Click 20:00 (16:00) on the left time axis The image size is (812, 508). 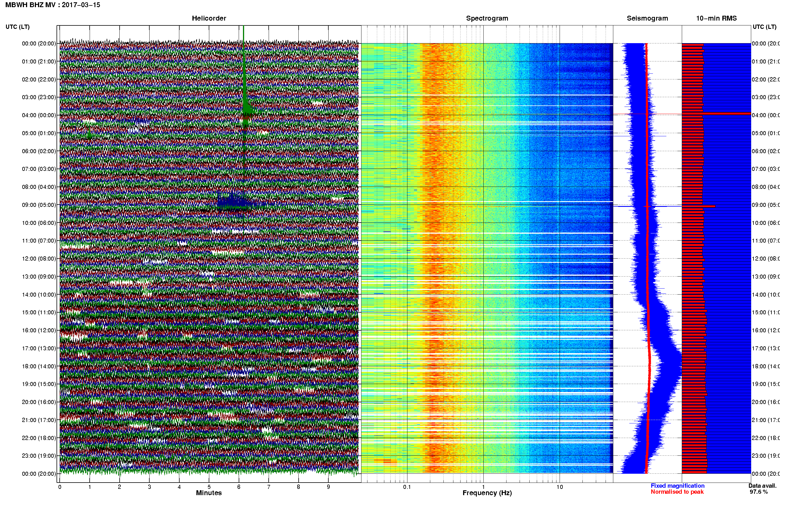pos(39,402)
